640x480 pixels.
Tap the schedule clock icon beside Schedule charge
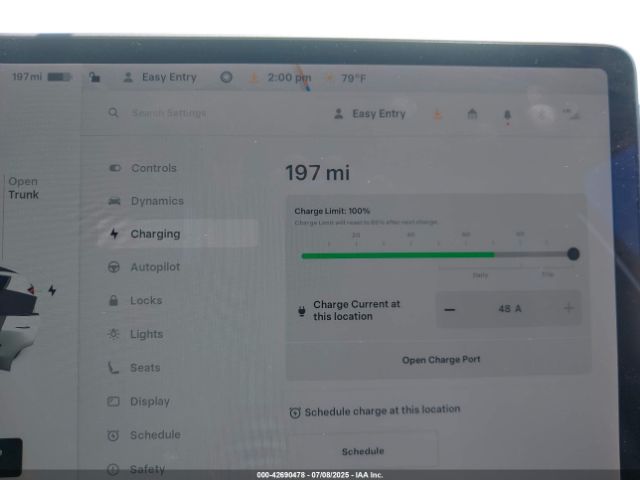[295, 412]
